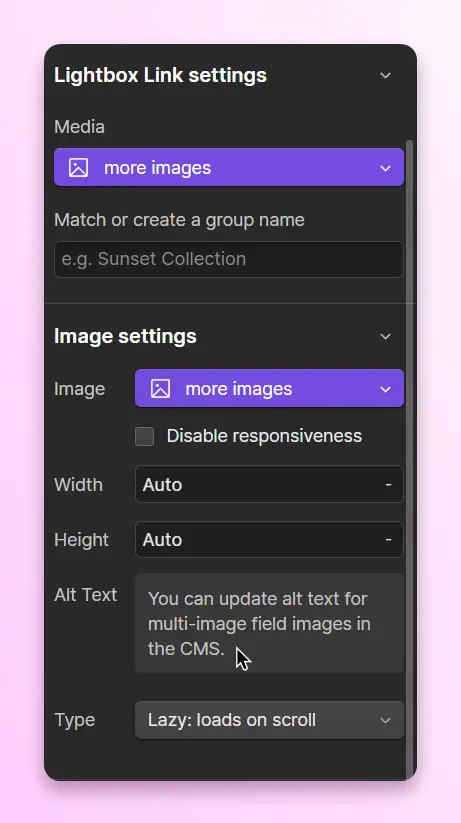Open the Media 'more images' dropdown
The image size is (461, 823).
click(x=229, y=167)
